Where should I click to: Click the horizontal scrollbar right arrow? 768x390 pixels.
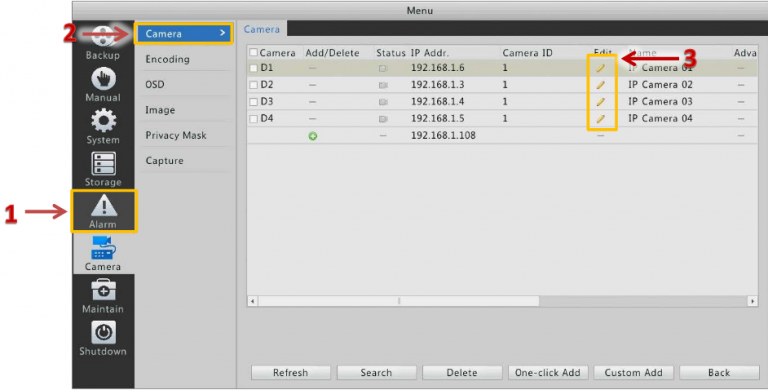pyautogui.click(x=753, y=301)
